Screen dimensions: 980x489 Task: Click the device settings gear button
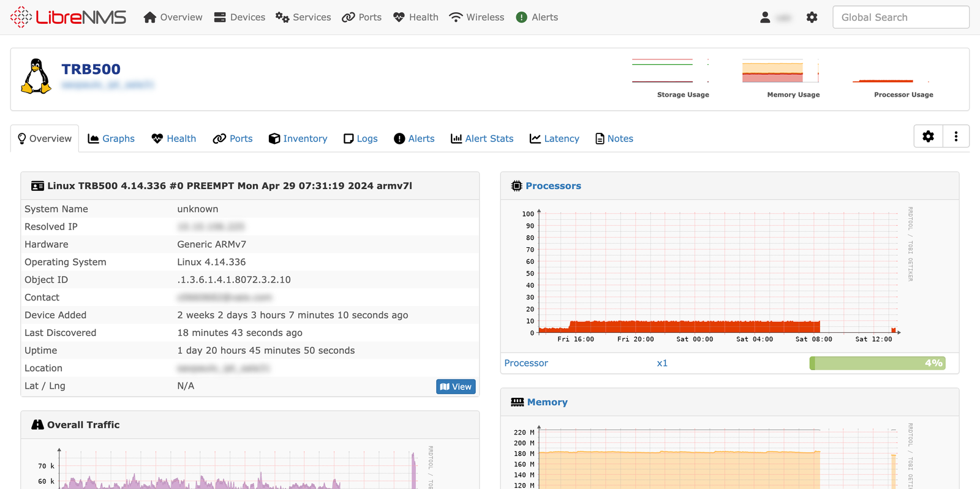929,136
